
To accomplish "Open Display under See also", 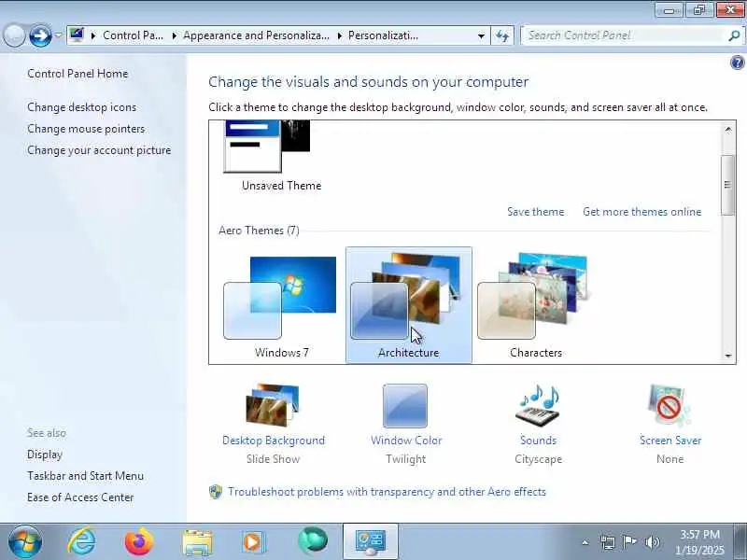I will point(45,455).
